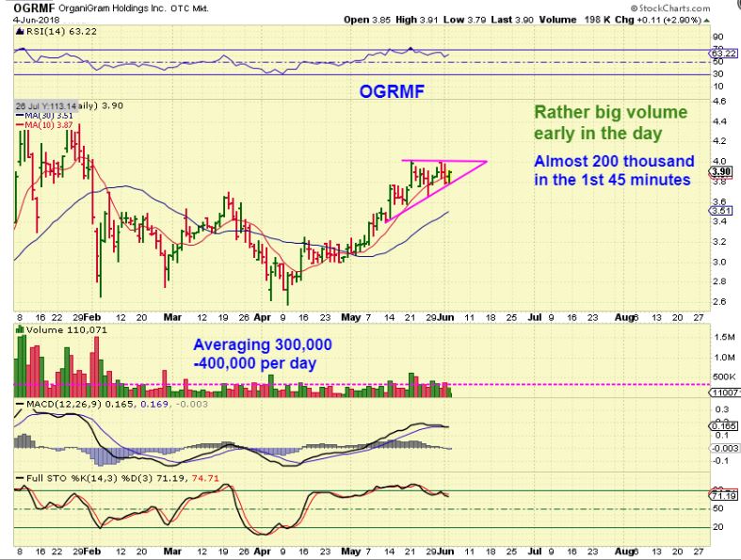Image resolution: width=741 pixels, height=560 pixels.
Task: Click the green up arrow after change percent
Action: click(706, 21)
